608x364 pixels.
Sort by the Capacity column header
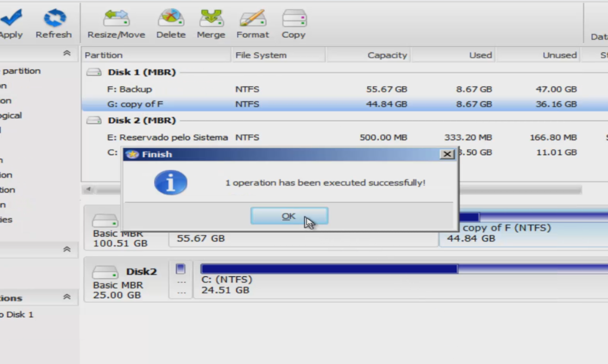tap(368, 55)
